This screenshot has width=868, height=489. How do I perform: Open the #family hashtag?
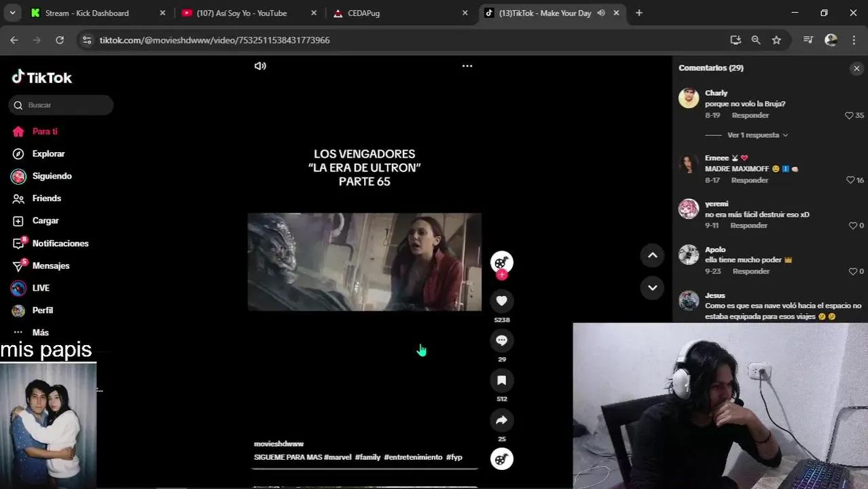(367, 457)
